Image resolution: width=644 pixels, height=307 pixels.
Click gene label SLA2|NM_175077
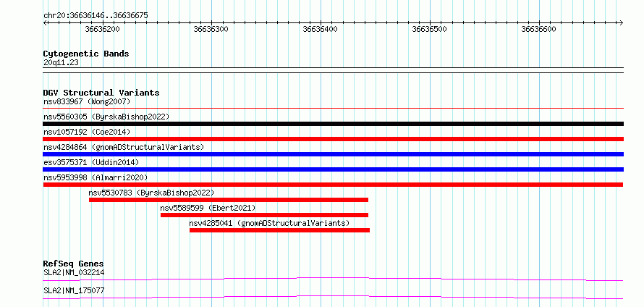pyautogui.click(x=74, y=290)
